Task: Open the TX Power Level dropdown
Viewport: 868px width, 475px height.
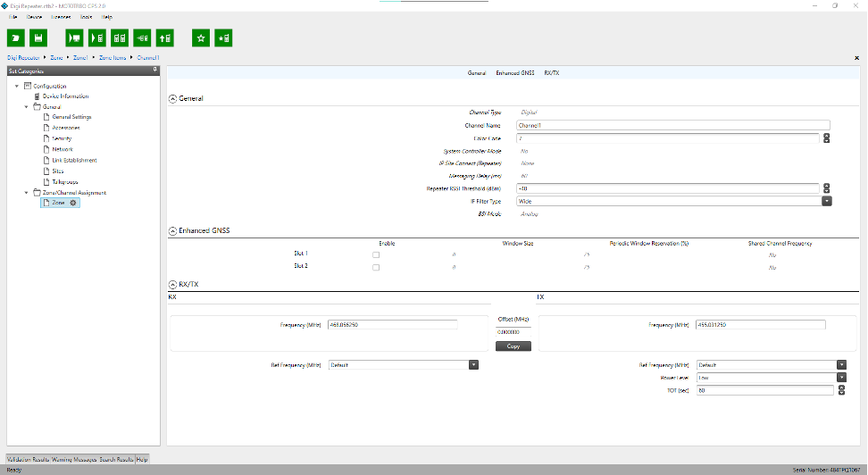Action: tap(840, 378)
